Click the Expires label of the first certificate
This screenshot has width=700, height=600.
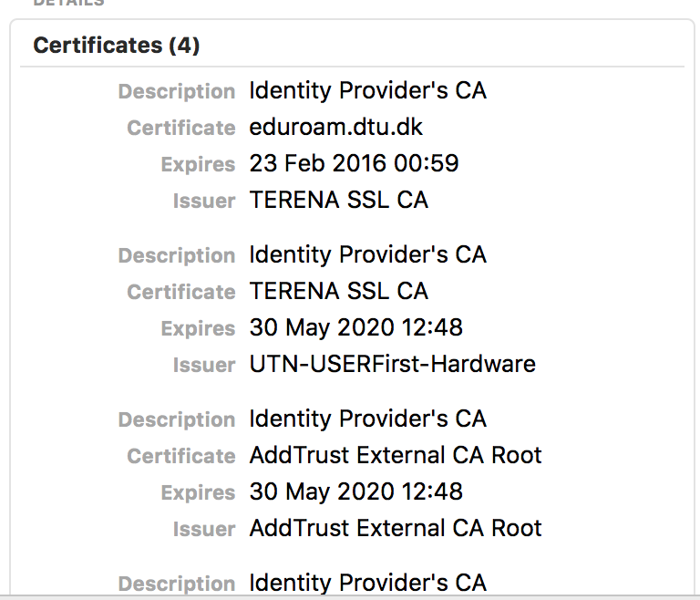coord(198,164)
